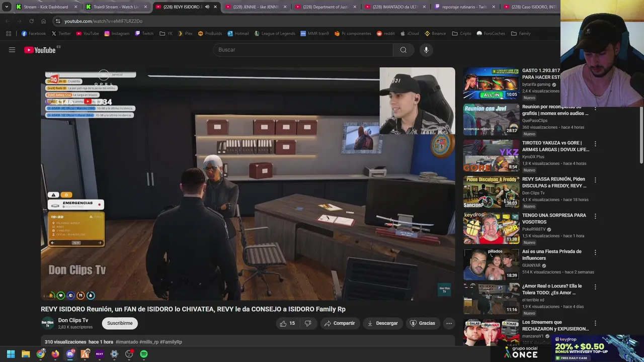Expand the Cripto bookmarks folder
The image size is (644, 362).
(462, 34)
